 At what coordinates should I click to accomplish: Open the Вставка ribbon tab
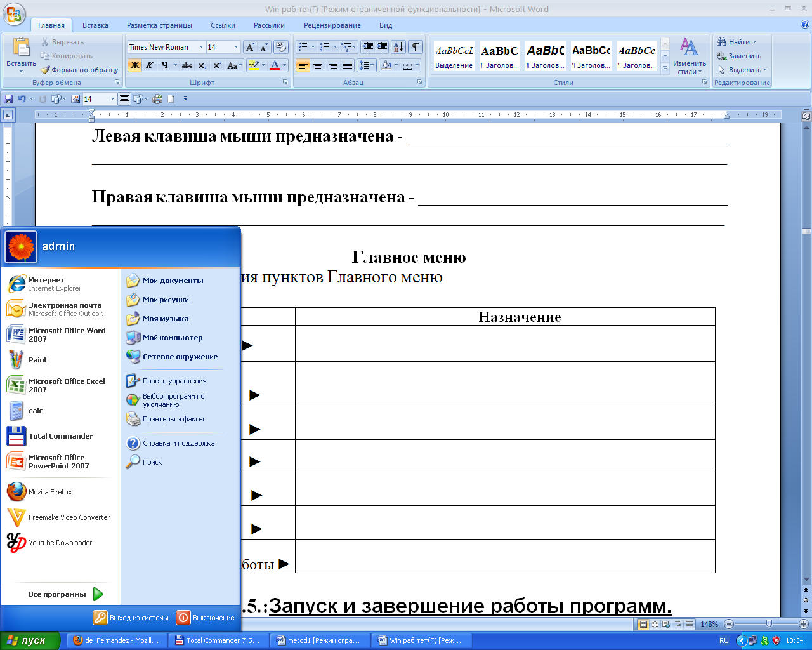(95, 25)
